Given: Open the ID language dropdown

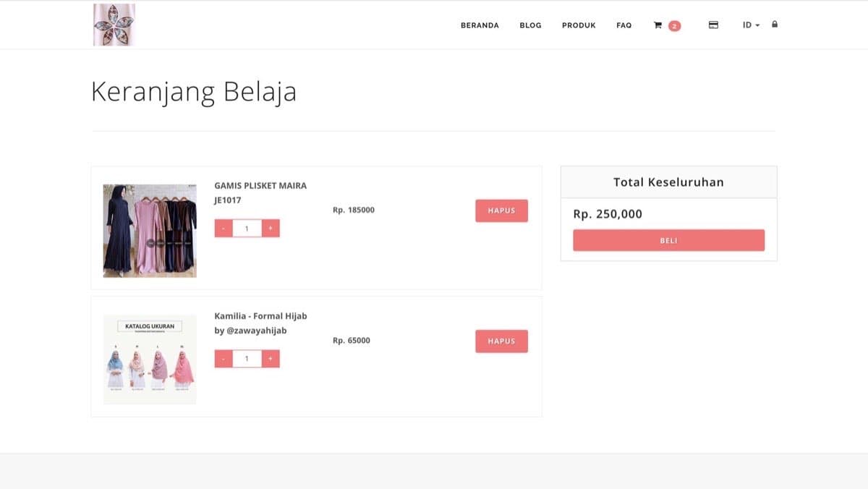Looking at the screenshot, I should [751, 25].
